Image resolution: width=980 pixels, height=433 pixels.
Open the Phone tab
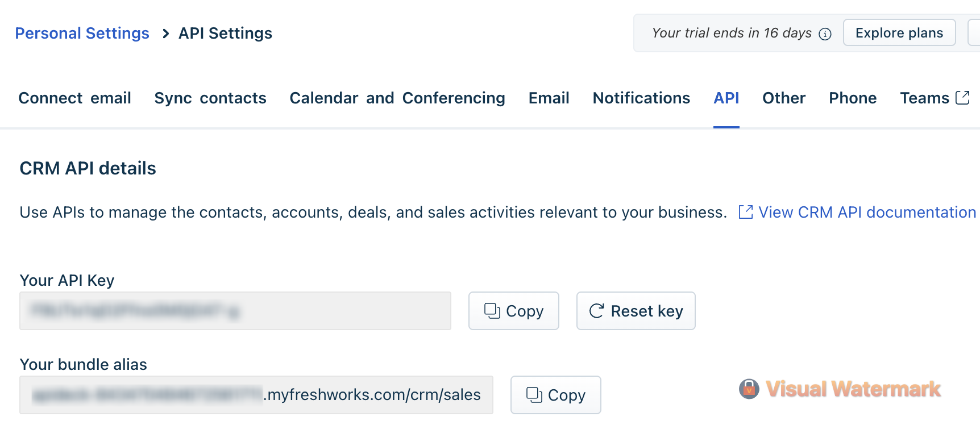(853, 98)
